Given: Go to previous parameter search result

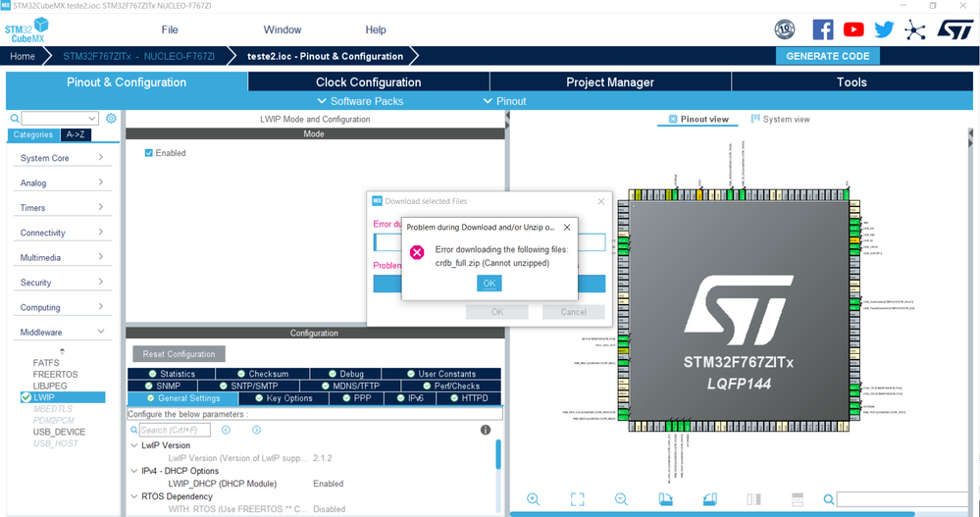Looking at the screenshot, I should [x=227, y=430].
